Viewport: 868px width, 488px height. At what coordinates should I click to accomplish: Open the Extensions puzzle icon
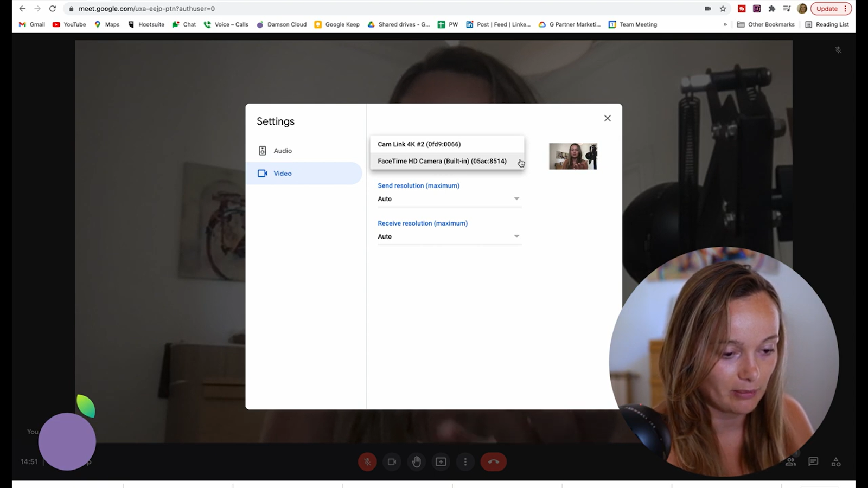click(772, 9)
